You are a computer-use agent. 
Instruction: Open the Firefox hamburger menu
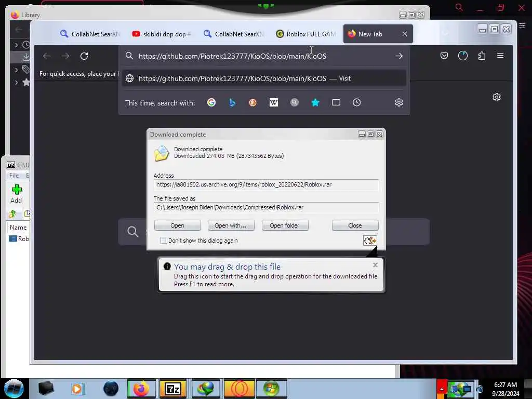[500, 55]
